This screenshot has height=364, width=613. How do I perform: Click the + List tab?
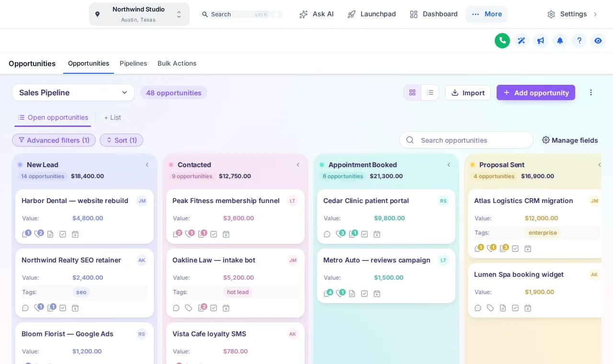point(113,117)
